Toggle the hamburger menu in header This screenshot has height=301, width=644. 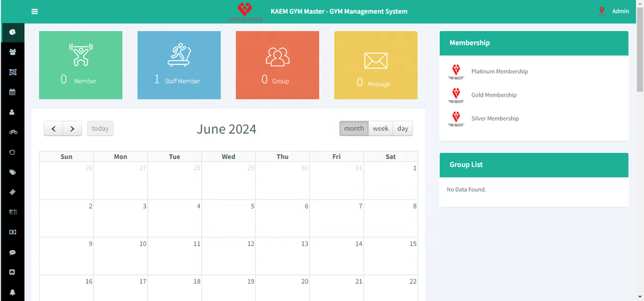[x=34, y=11]
